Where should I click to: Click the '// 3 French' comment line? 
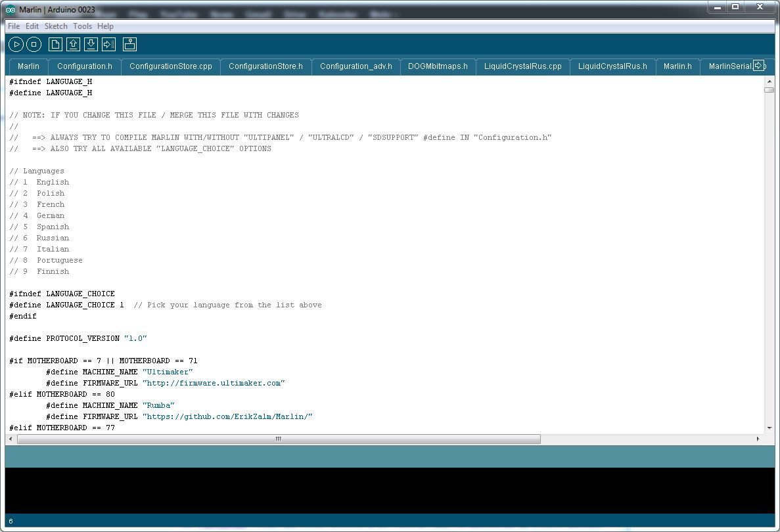37,204
